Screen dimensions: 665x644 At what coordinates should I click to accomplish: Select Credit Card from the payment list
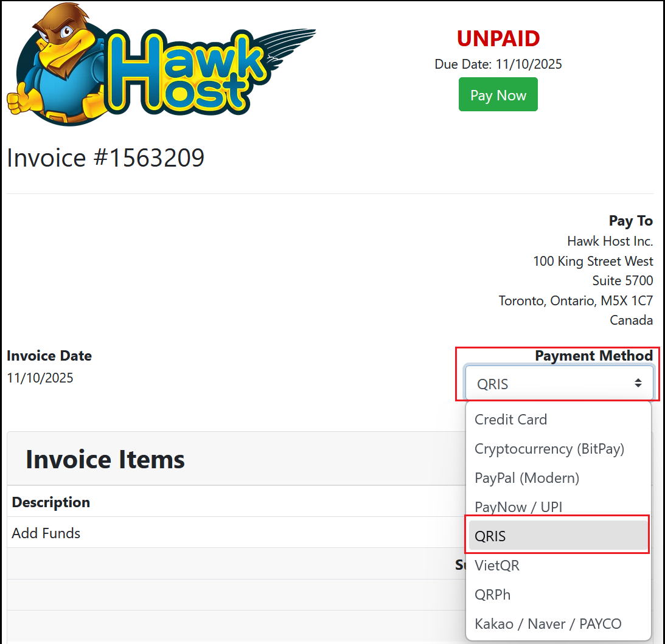tap(510, 420)
